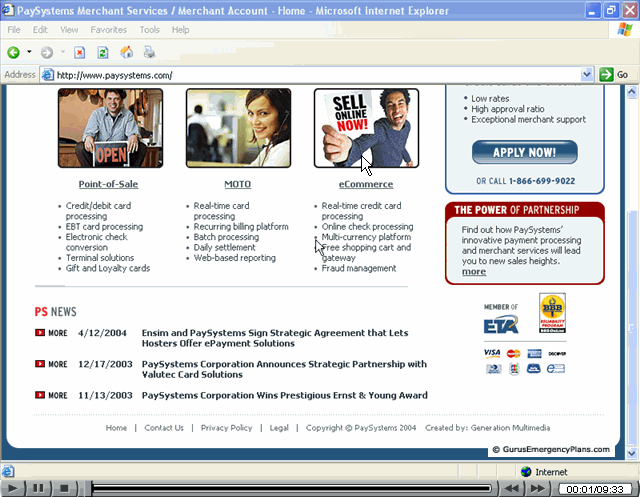Expand the address bar dropdown arrow
This screenshot has width=640, height=497.
click(x=587, y=75)
